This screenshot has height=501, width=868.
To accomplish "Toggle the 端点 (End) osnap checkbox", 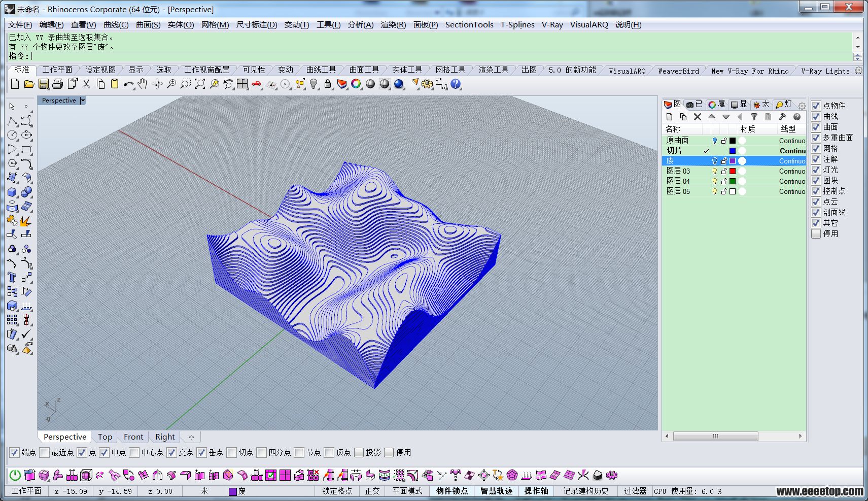I will click(15, 452).
